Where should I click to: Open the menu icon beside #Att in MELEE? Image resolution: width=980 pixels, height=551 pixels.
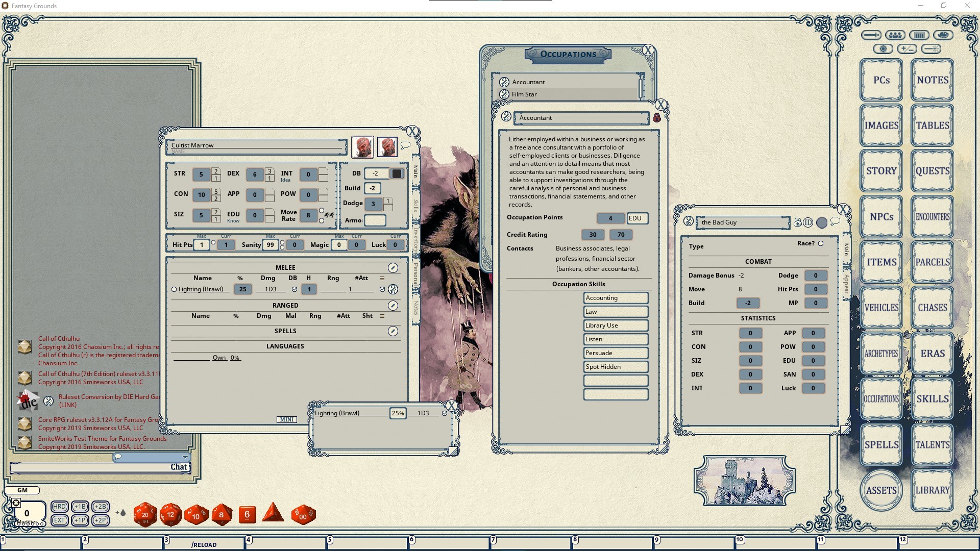(382, 278)
